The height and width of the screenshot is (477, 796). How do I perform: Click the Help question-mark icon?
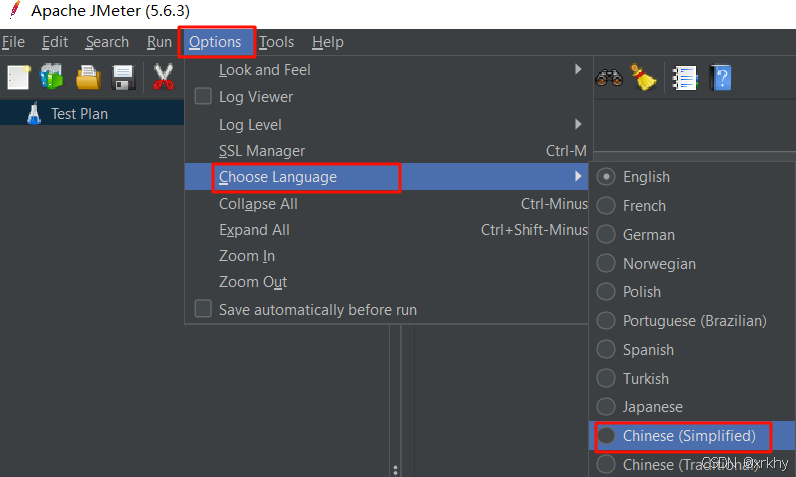coord(721,78)
